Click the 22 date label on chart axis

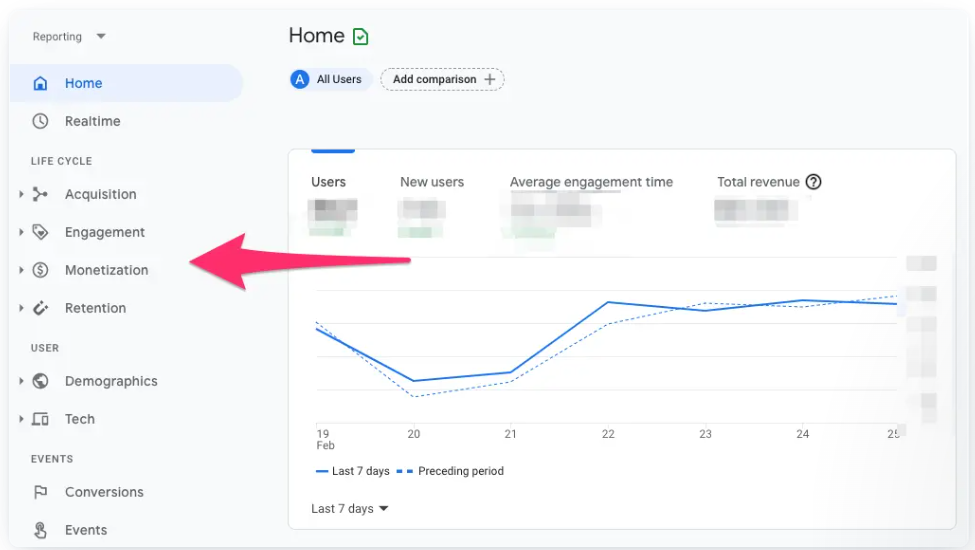608,434
